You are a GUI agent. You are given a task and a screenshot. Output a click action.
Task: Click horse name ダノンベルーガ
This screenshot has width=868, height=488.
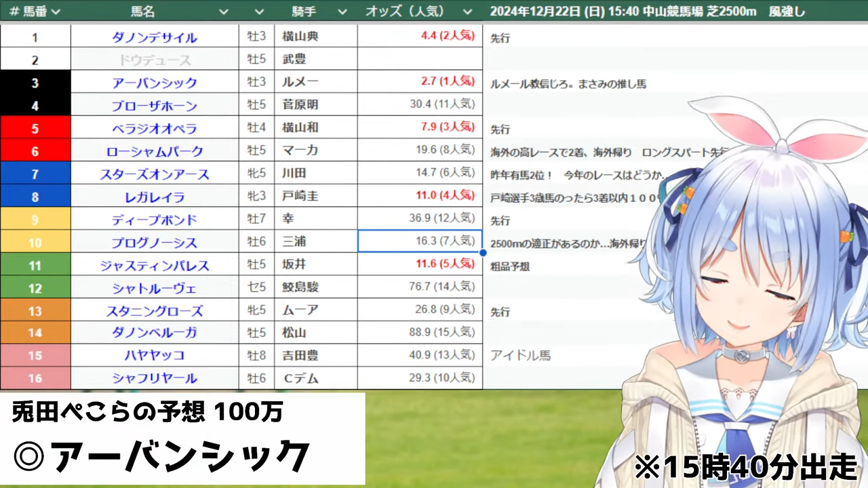tap(155, 332)
